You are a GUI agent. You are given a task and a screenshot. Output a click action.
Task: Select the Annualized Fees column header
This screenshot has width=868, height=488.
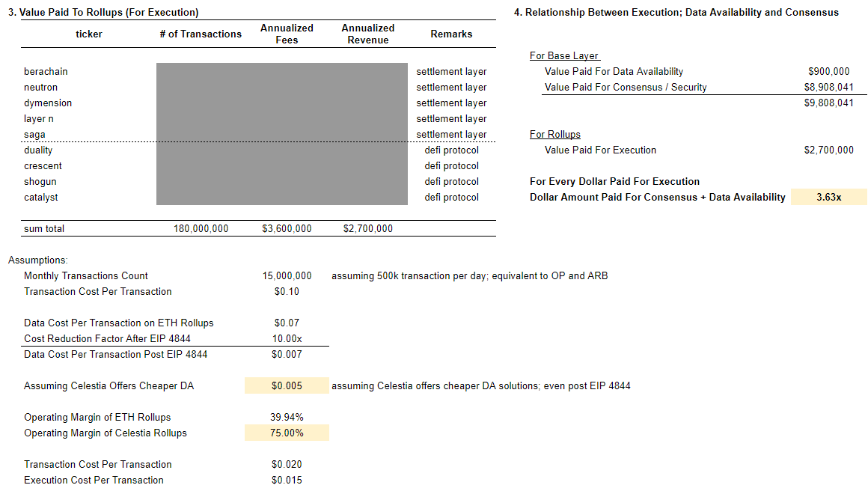(x=287, y=34)
